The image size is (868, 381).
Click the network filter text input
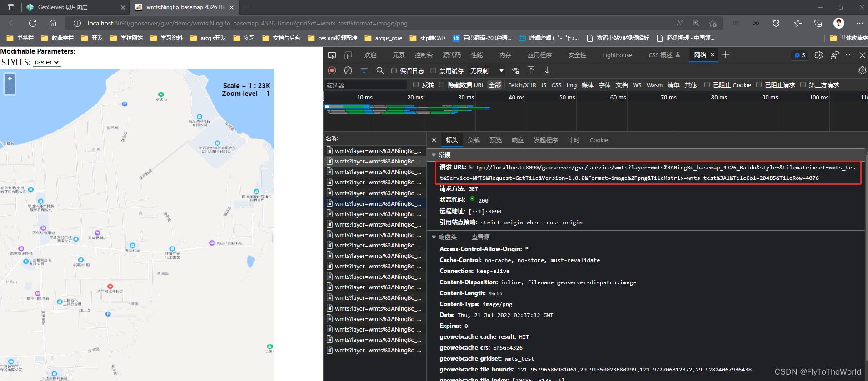(365, 85)
